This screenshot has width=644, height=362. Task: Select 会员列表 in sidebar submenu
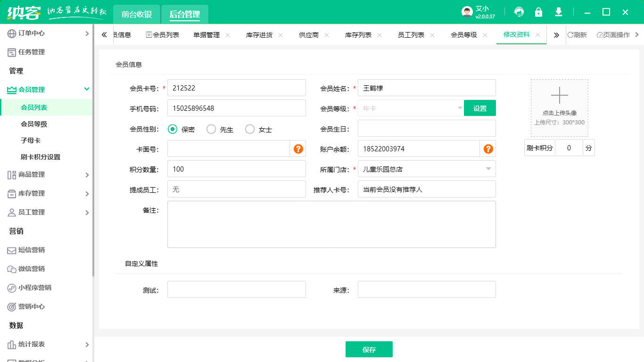click(x=46, y=107)
